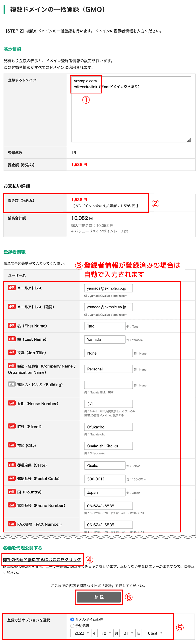Click the hint text 例：Yamada
Image resolution: width=196 pixels, height=644 pixels.
tap(135, 340)
